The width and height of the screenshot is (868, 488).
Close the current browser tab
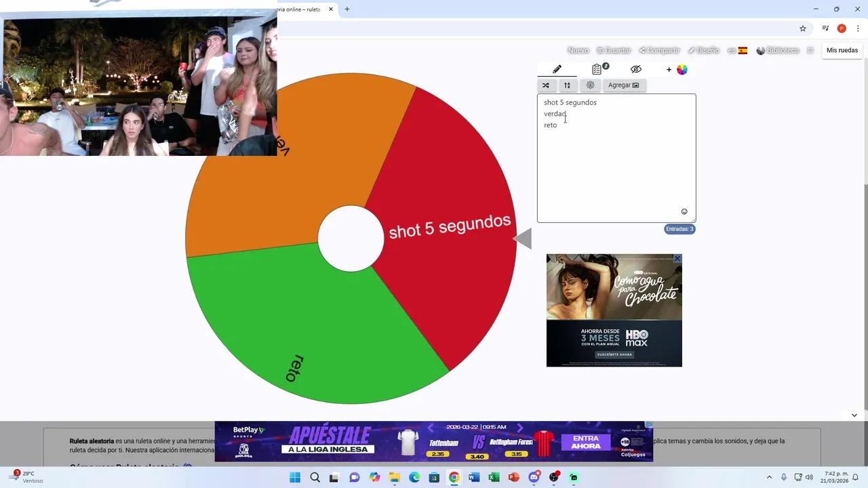[x=331, y=9]
